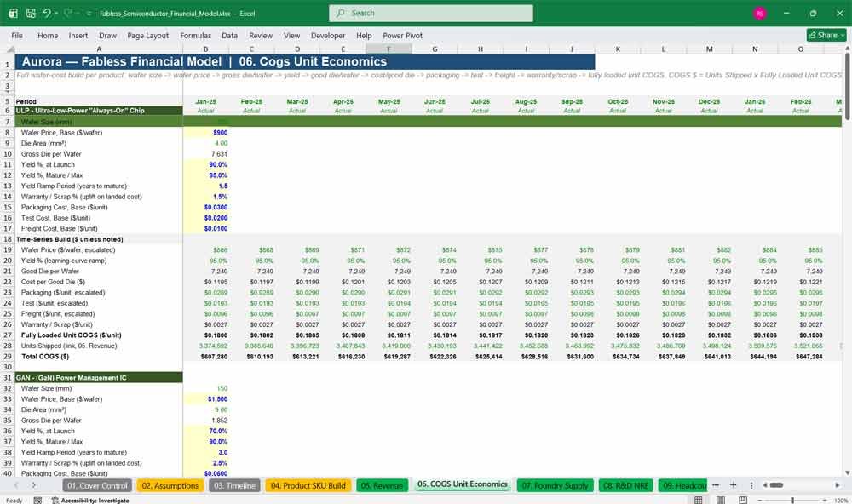The height and width of the screenshot is (504, 852).
Task: Select Total COGS cell $607,280
Action: point(206,356)
